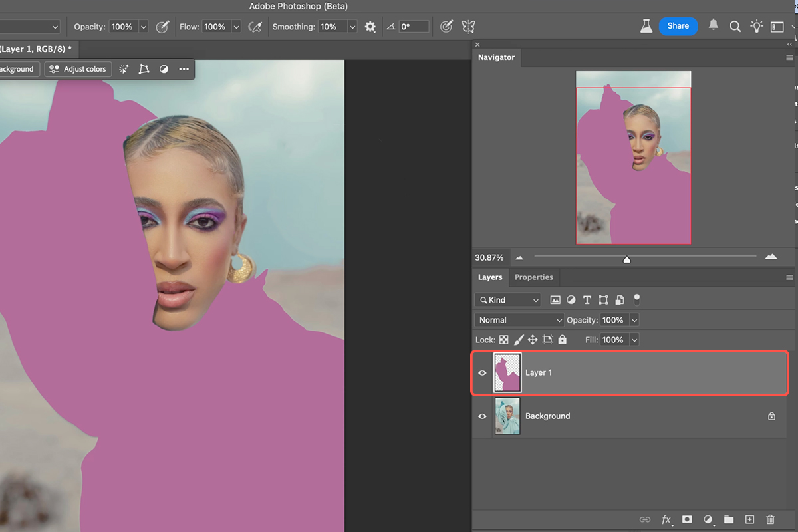Create a new layer with plus icon
Image resolution: width=798 pixels, height=532 pixels.
(749, 519)
